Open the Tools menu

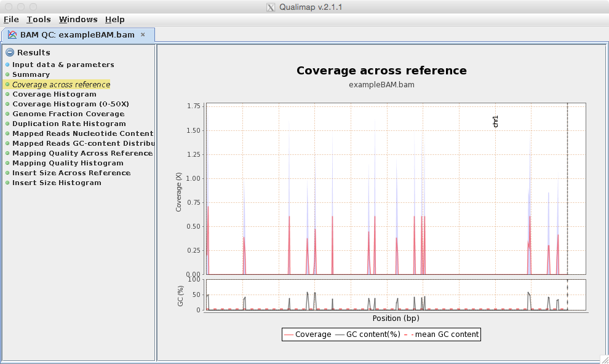click(x=39, y=20)
